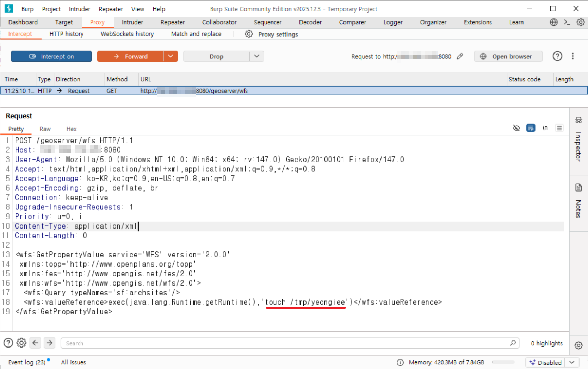Click the Burp Suite logo icon
The image size is (588, 369).
point(8,8)
